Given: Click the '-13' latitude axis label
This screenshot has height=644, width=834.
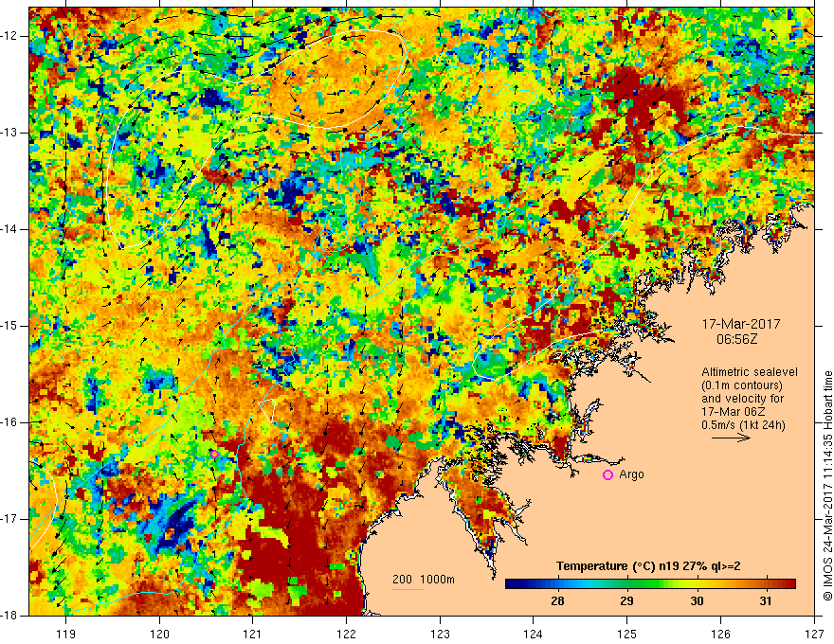Looking at the screenshot, I should (x=9, y=133).
